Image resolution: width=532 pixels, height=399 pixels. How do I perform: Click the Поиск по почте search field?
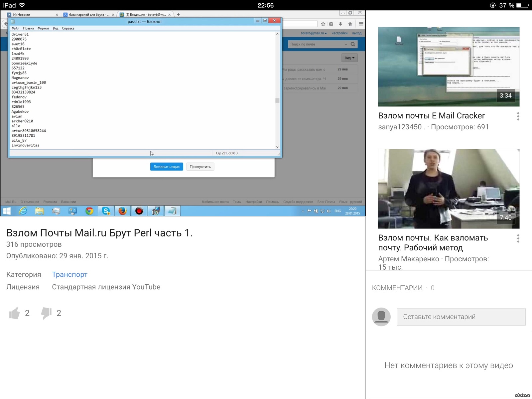coord(318,44)
